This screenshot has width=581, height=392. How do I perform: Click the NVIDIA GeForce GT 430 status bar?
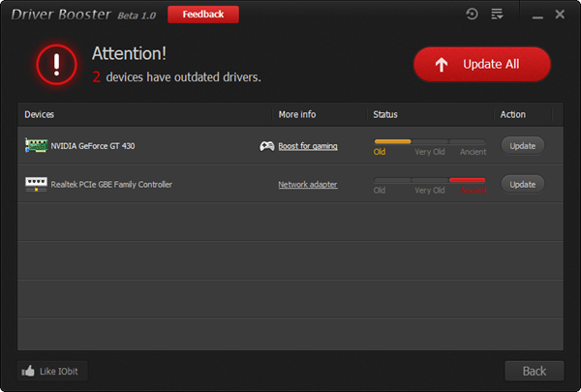click(429, 141)
